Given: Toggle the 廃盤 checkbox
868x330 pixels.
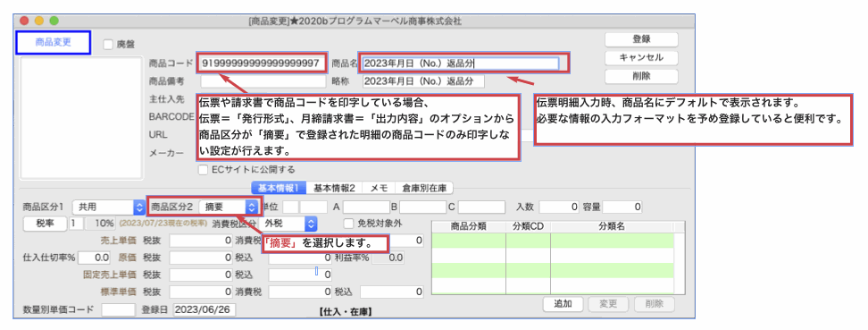Looking at the screenshot, I should (x=108, y=45).
